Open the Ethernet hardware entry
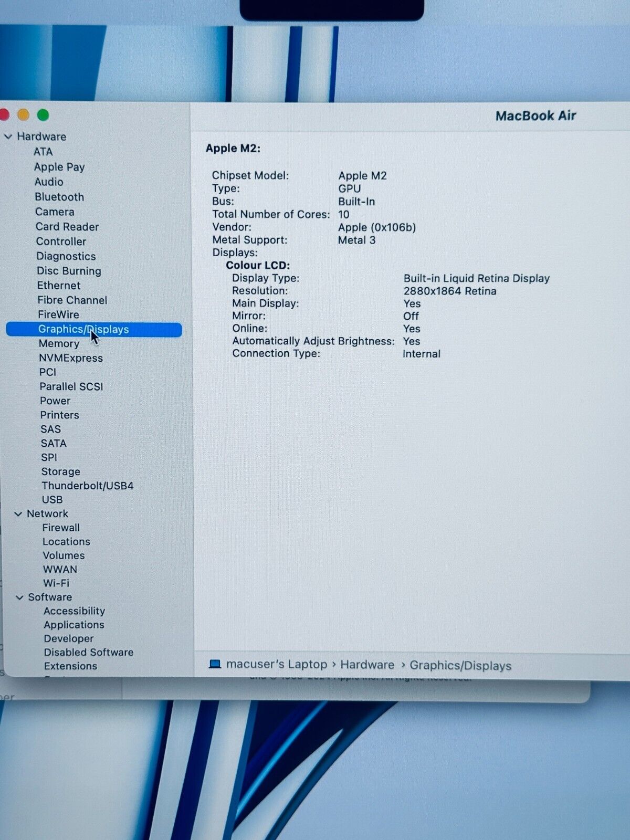This screenshot has width=630, height=840. pyautogui.click(x=59, y=286)
